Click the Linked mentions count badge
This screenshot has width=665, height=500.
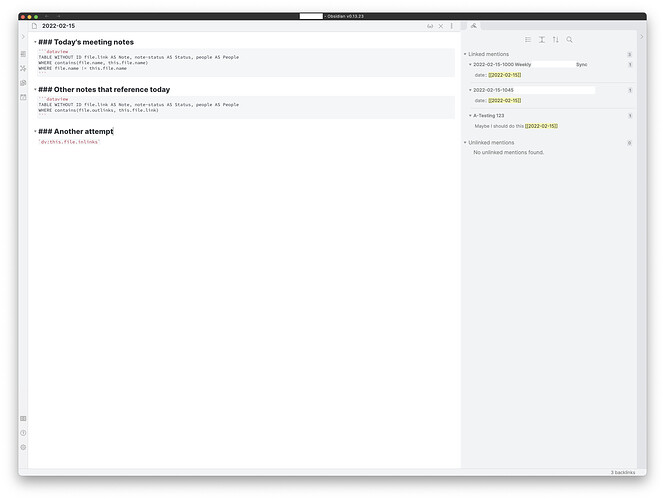(629, 54)
